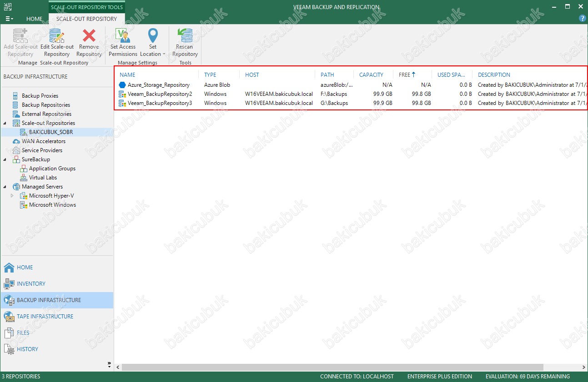Click the 3 Repositories status bar text
The height and width of the screenshot is (382, 588).
click(x=21, y=377)
